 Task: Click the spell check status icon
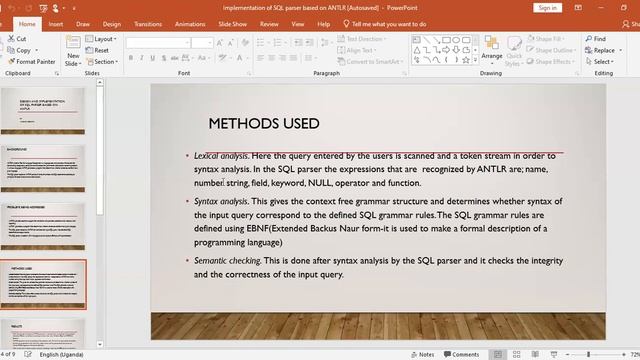pyautogui.click(x=28, y=354)
